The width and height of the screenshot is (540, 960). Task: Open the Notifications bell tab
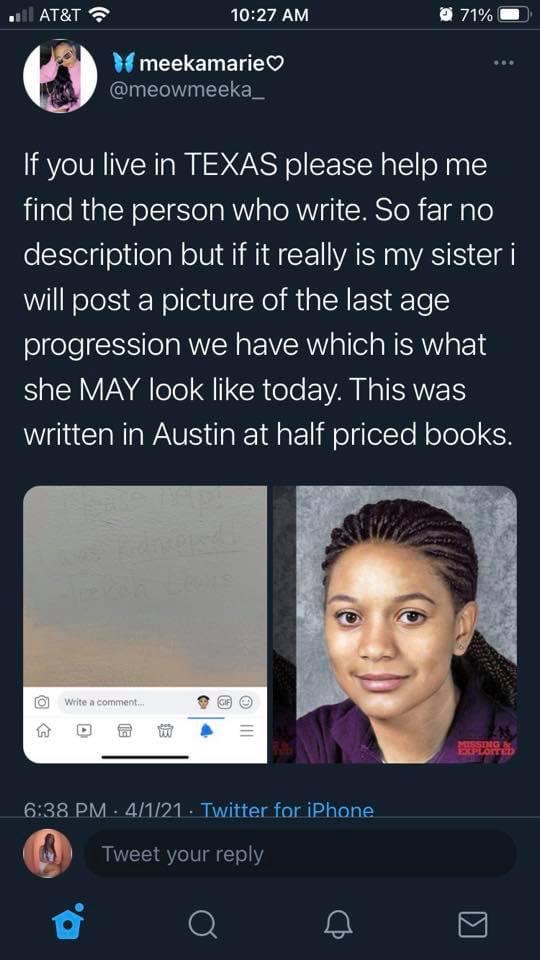[339, 924]
